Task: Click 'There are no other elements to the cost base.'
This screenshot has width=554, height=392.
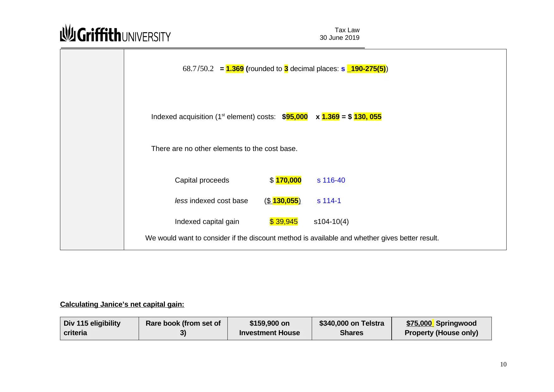Action: (224, 148)
